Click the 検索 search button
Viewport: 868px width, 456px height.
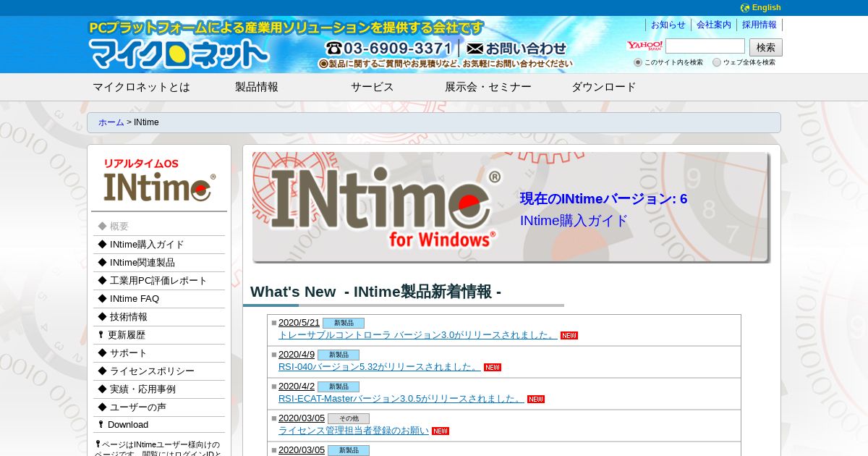pos(766,48)
